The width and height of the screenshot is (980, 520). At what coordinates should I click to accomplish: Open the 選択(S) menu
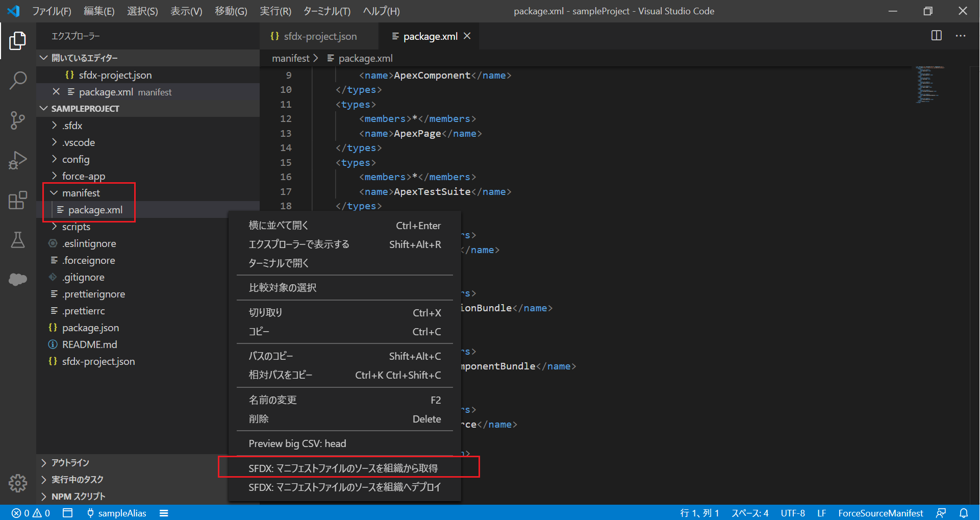click(142, 11)
